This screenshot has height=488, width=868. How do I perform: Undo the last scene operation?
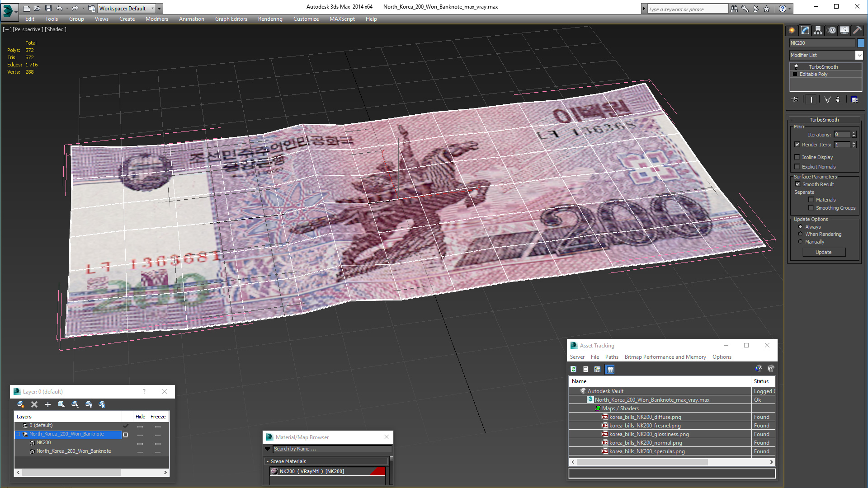59,8
